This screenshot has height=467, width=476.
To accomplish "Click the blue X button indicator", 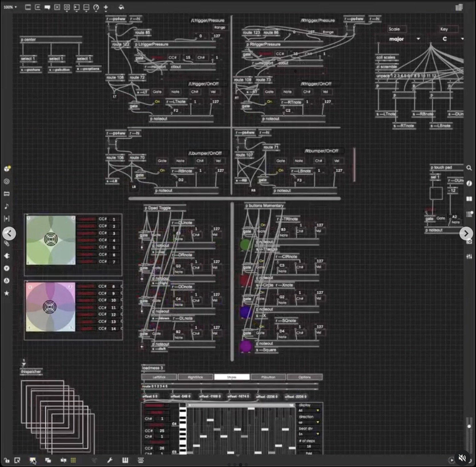I will 245,312.
